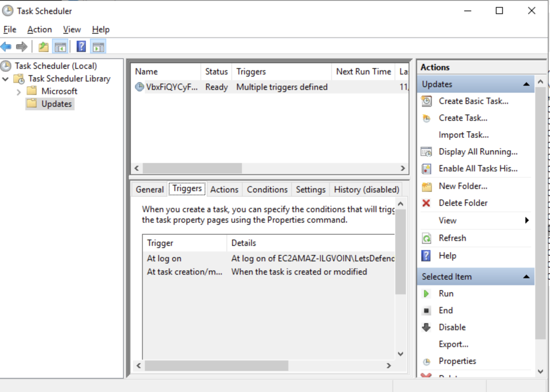The image size is (550, 392).
Task: Click the Create Basic Task icon
Action: [427, 101]
